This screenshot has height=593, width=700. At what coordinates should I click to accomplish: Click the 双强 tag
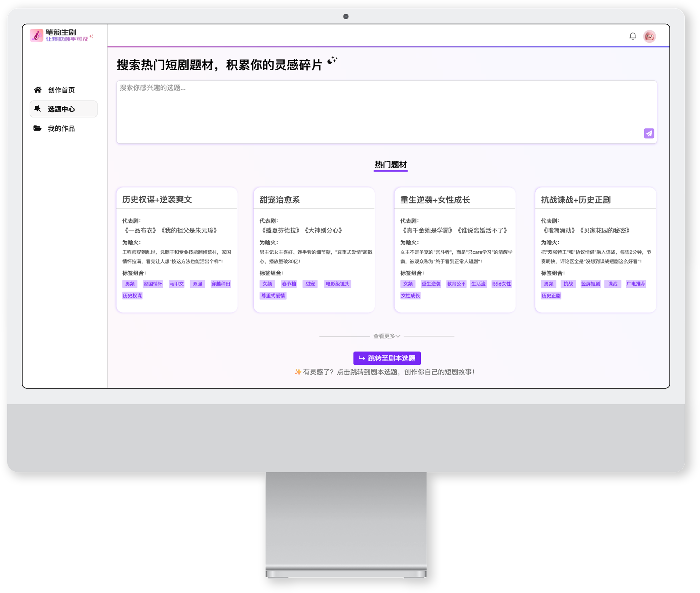click(x=197, y=284)
